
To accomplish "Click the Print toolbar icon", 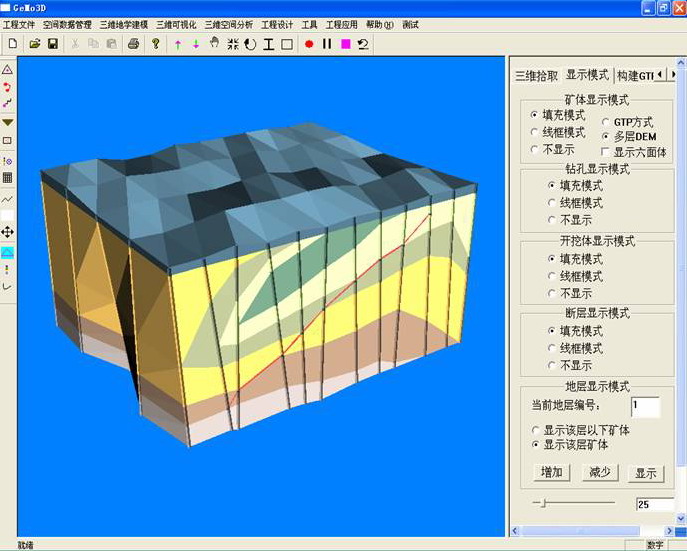I will point(133,44).
